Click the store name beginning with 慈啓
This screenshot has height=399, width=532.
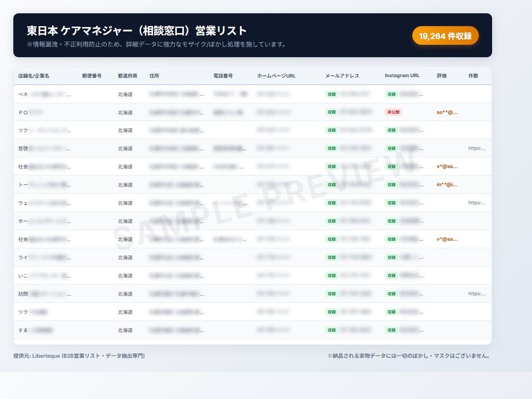point(45,149)
